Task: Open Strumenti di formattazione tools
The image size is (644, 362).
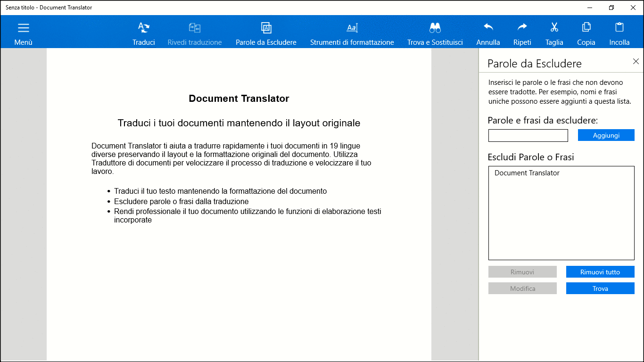Action: [352, 28]
